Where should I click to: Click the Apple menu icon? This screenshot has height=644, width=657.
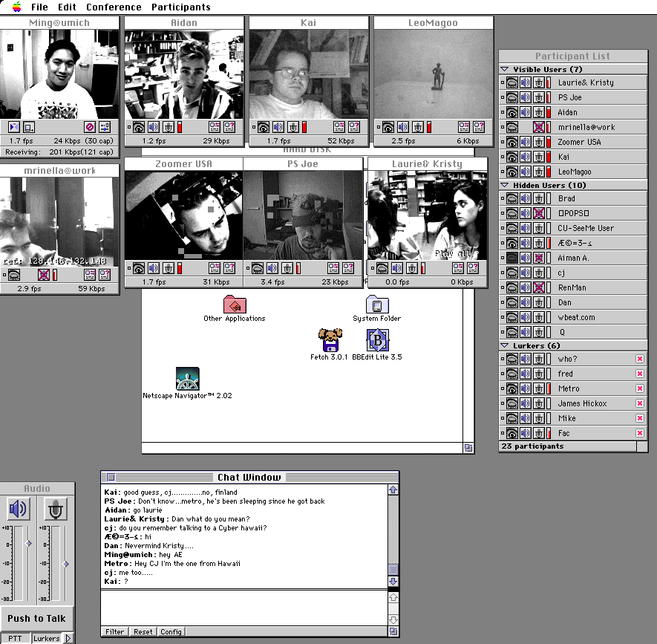pos(16,7)
